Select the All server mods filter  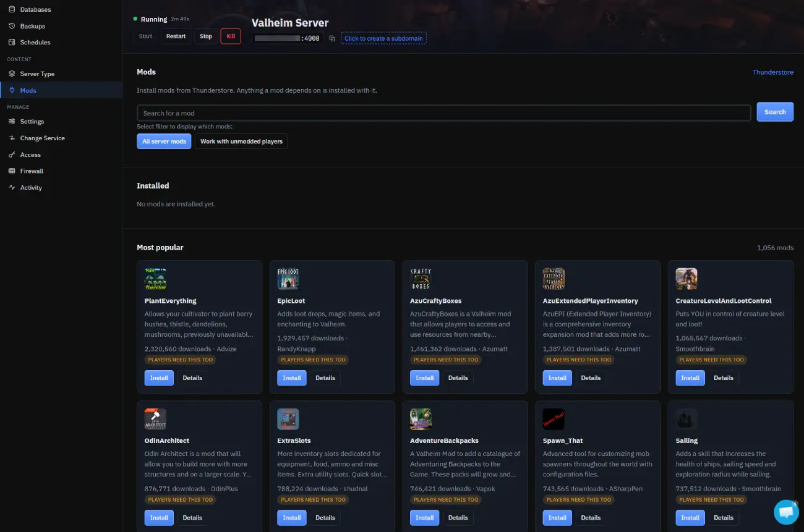[164, 141]
